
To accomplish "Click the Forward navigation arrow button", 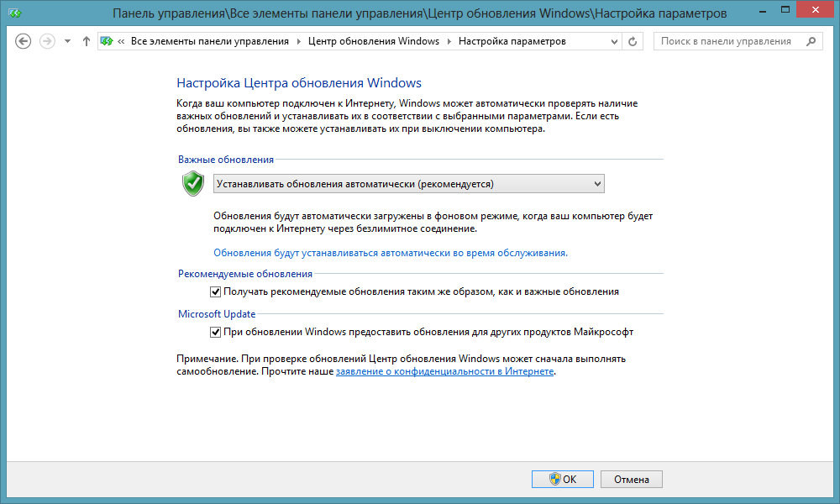I will pyautogui.click(x=47, y=41).
